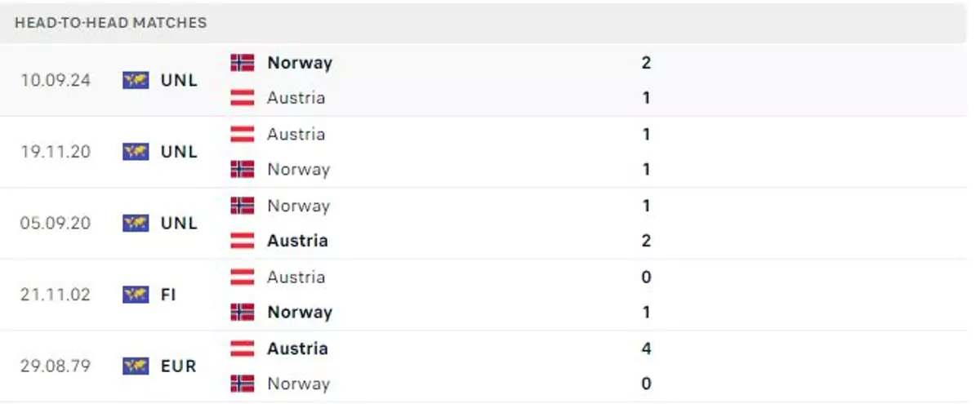This screenshot has width=980, height=404.
Task: Click Austria's score of 4 in the EUR match
Action: (x=646, y=349)
